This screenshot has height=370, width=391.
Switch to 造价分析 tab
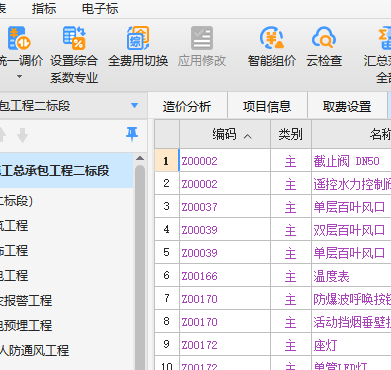(187, 107)
